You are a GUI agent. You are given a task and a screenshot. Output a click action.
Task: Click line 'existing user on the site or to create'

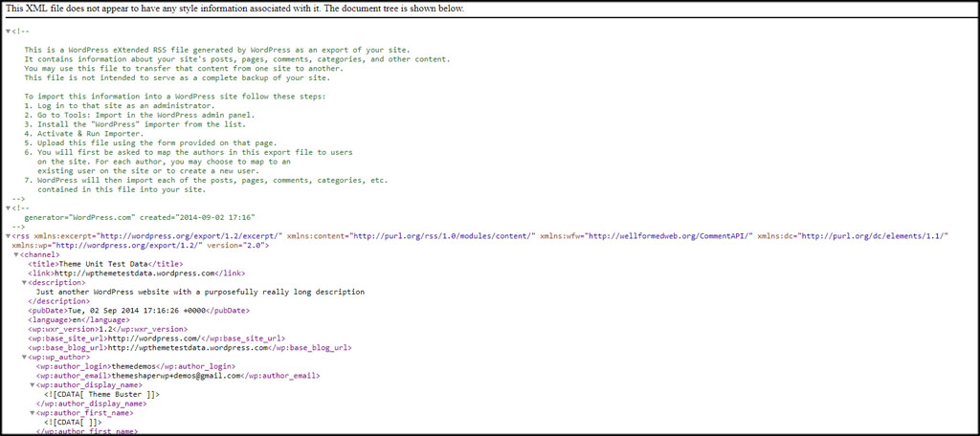point(148,170)
